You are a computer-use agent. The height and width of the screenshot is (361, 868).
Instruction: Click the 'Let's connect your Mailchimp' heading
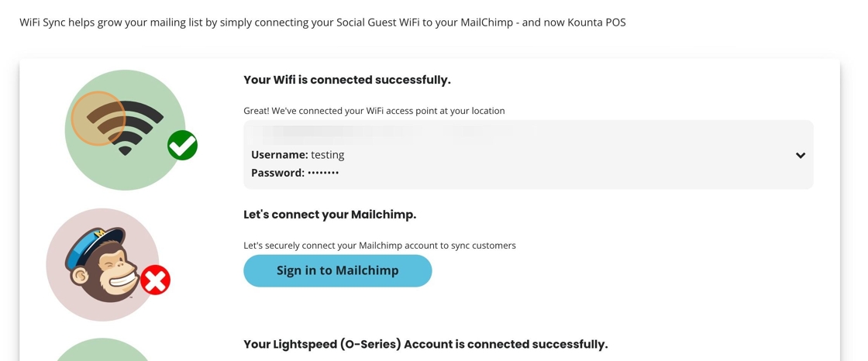coord(330,215)
